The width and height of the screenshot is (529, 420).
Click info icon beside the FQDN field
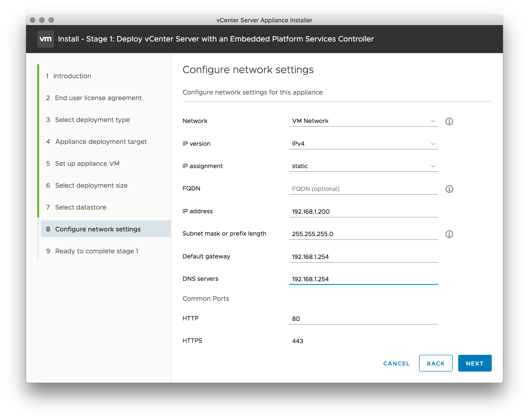(449, 189)
